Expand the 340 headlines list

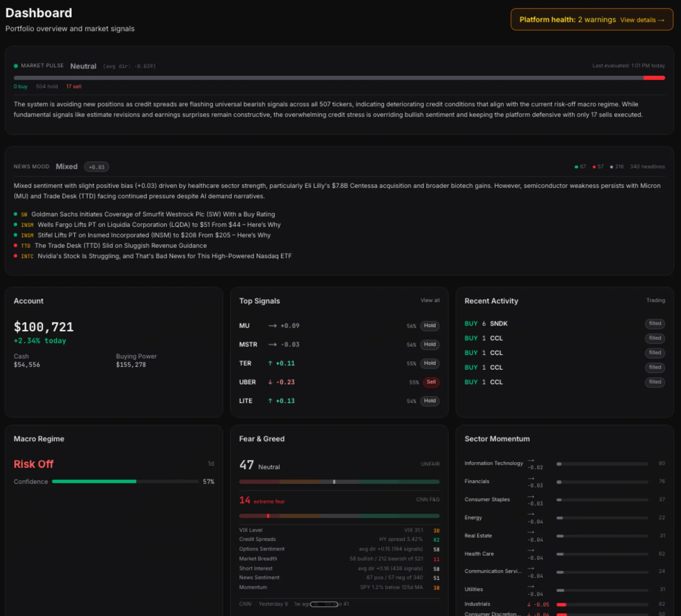[648, 166]
